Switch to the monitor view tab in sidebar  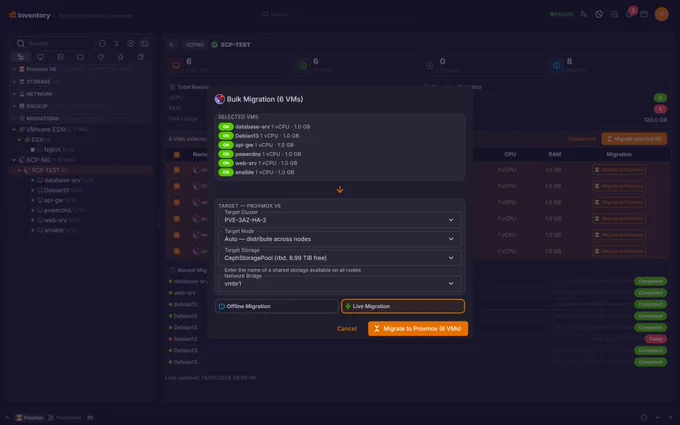pyautogui.click(x=40, y=57)
